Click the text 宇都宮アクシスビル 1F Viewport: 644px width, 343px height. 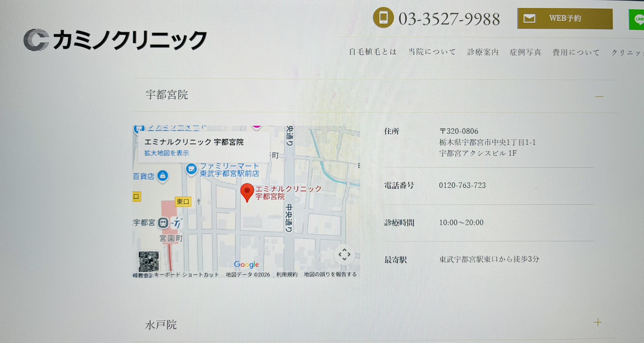coord(478,153)
